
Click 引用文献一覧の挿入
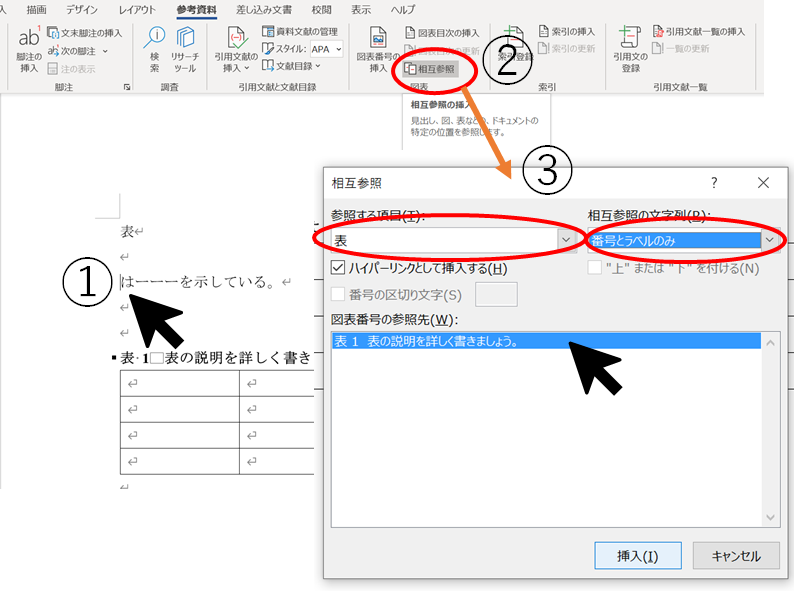[x=699, y=31]
